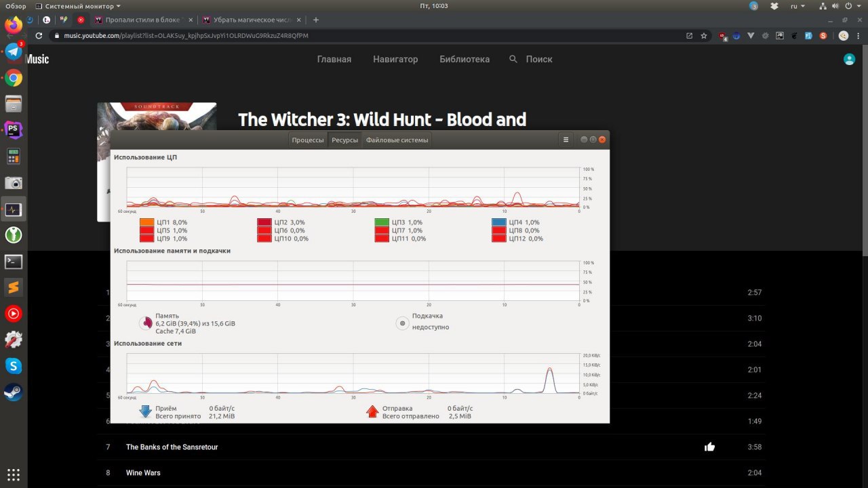Click Обзор activities button
868x488 pixels.
click(x=16, y=5)
